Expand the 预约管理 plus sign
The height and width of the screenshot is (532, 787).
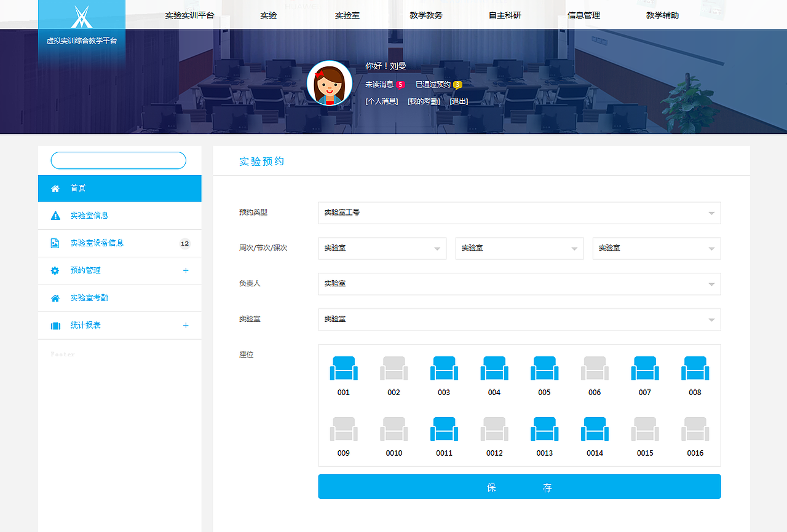coord(186,270)
